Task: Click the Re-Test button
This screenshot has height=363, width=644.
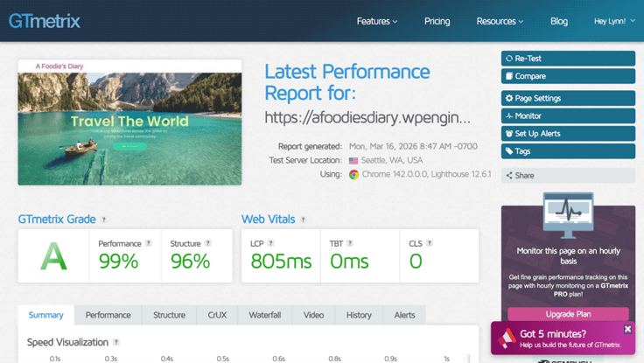Action: (x=568, y=59)
